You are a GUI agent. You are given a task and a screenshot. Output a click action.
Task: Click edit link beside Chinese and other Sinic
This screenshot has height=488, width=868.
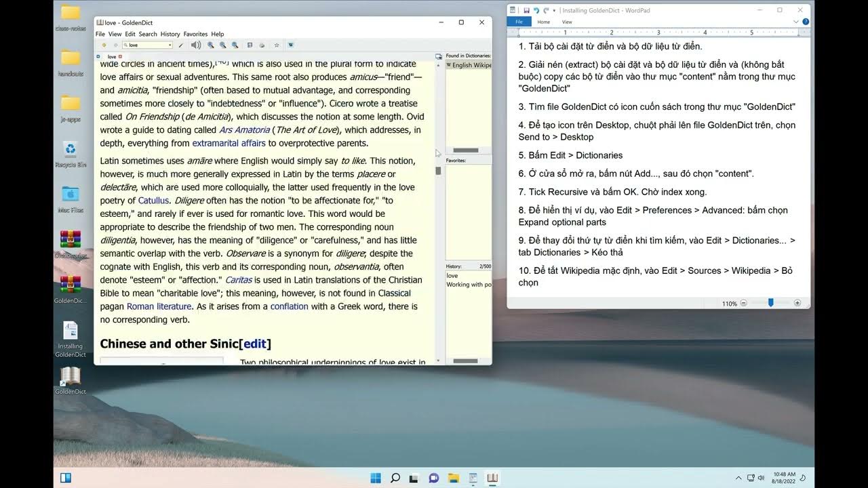tap(255, 344)
